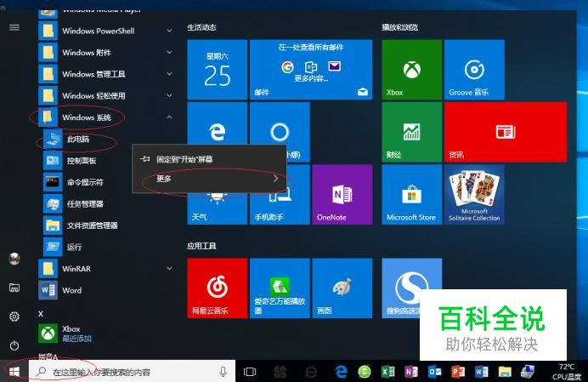Open PowerPoint from the taskbar
Screen dimensions: 588x382
pos(458,372)
